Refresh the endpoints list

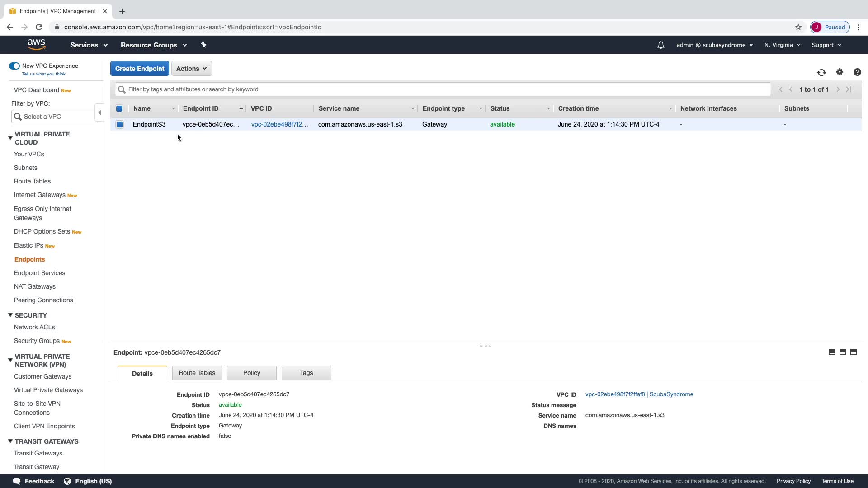(821, 72)
